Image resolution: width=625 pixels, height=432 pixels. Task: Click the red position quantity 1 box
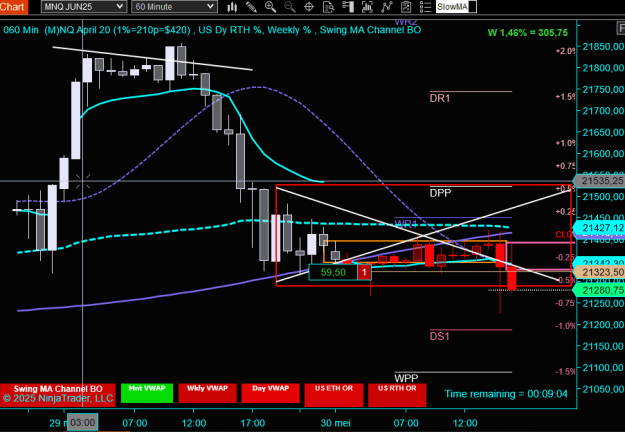[x=364, y=273]
